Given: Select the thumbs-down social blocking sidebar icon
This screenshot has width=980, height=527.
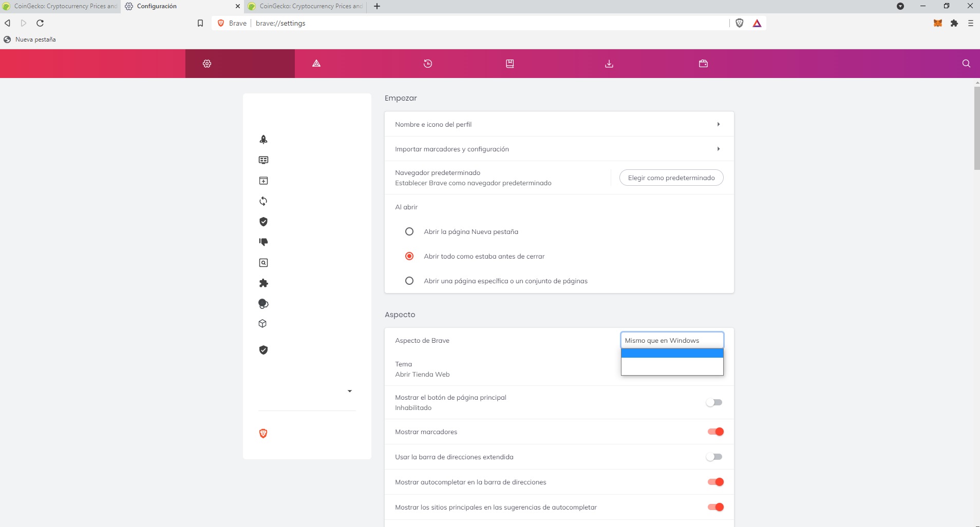Looking at the screenshot, I should 263,242.
